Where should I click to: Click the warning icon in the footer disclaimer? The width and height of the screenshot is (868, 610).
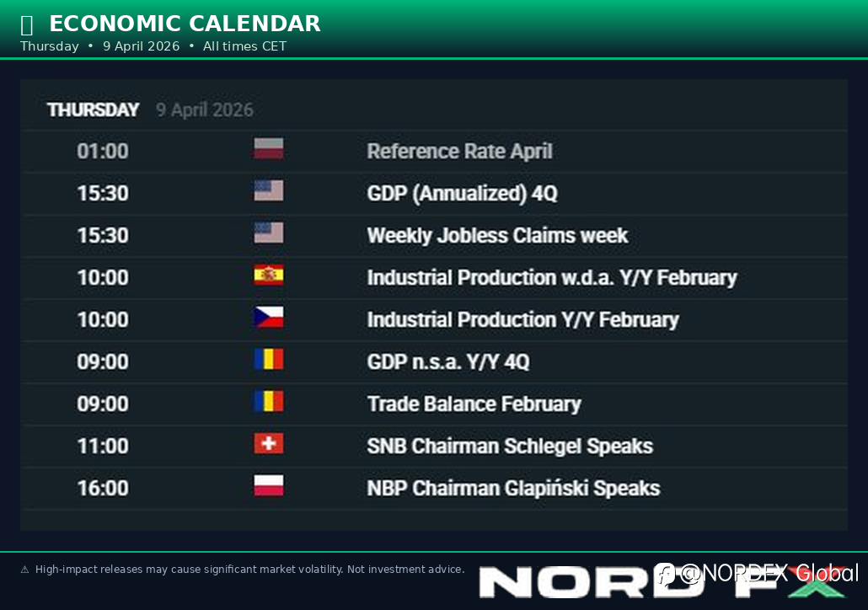pos(24,570)
